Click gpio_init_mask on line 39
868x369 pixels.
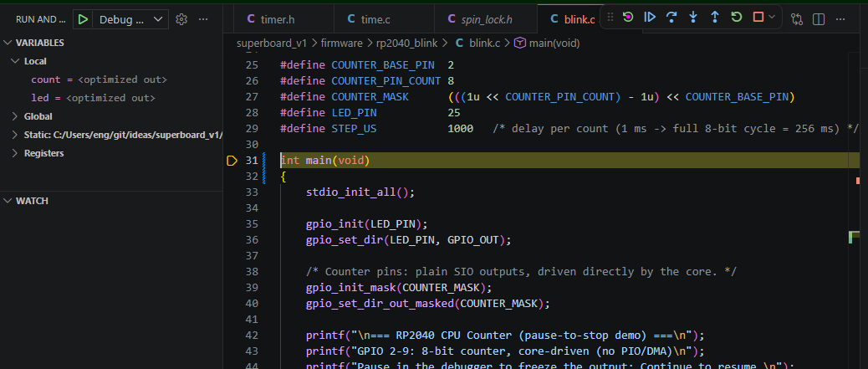(x=351, y=288)
